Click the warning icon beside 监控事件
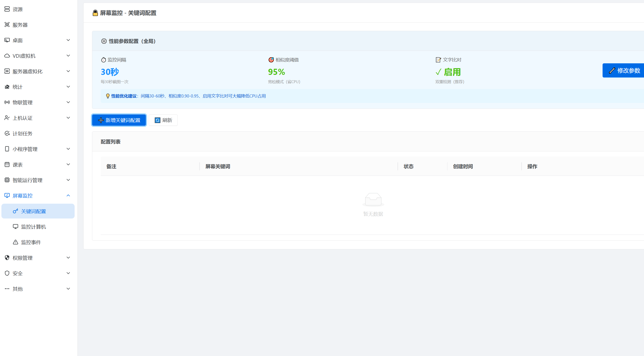Screen dimensions: 644x356 pos(15,242)
